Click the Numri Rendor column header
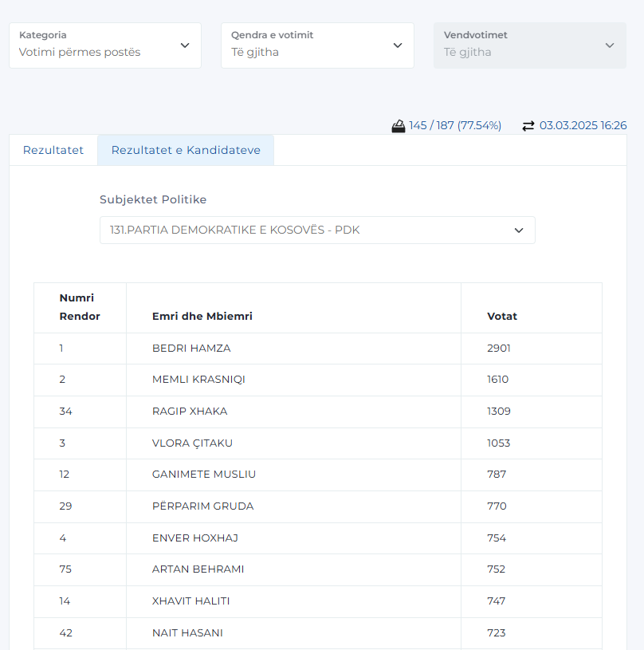 click(80, 307)
